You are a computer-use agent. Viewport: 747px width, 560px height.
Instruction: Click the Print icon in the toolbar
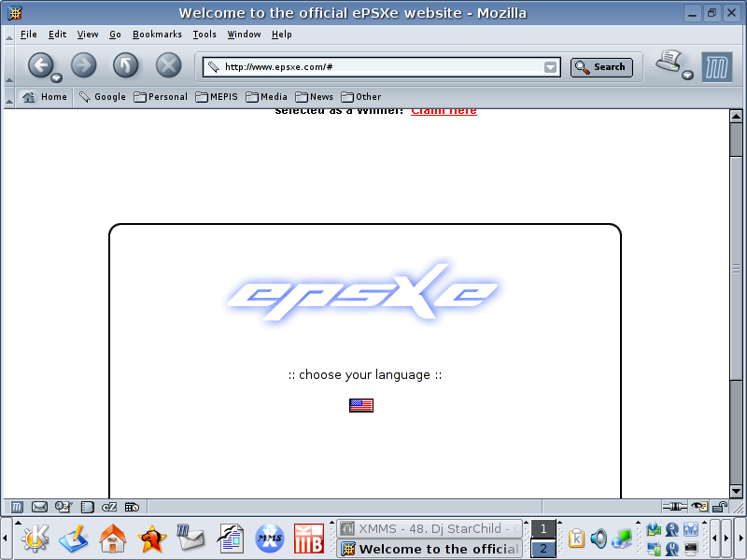(x=669, y=63)
